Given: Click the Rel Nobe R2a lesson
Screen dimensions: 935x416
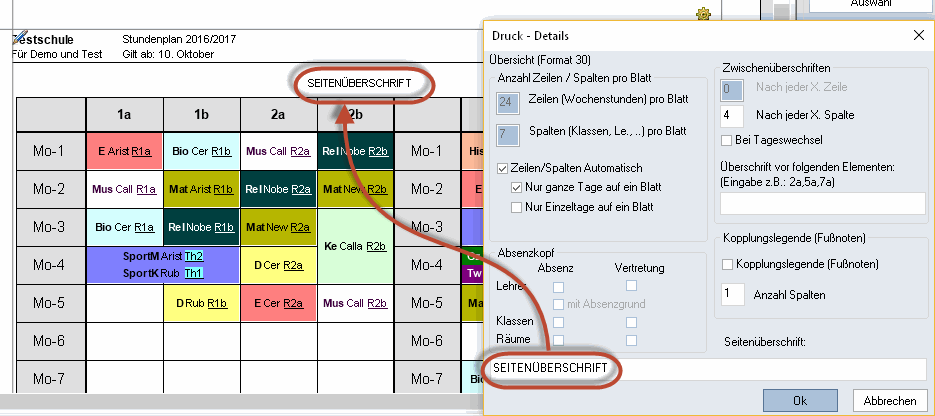Looking at the screenshot, I should [278, 190].
